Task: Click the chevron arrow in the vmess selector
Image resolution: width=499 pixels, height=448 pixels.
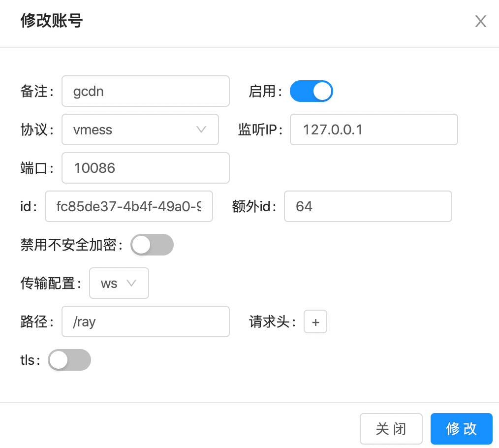Action: point(201,129)
